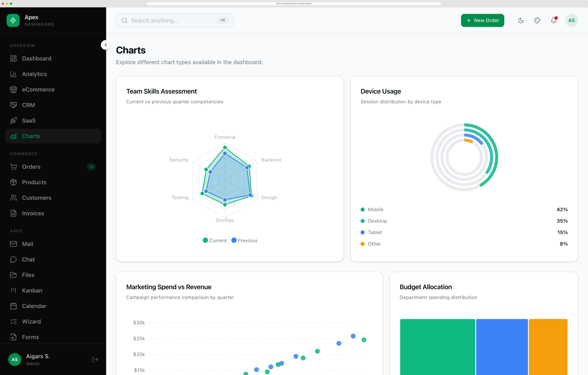588x375 pixels.
Task: Select the Customers menu entry
Action: [53, 198]
